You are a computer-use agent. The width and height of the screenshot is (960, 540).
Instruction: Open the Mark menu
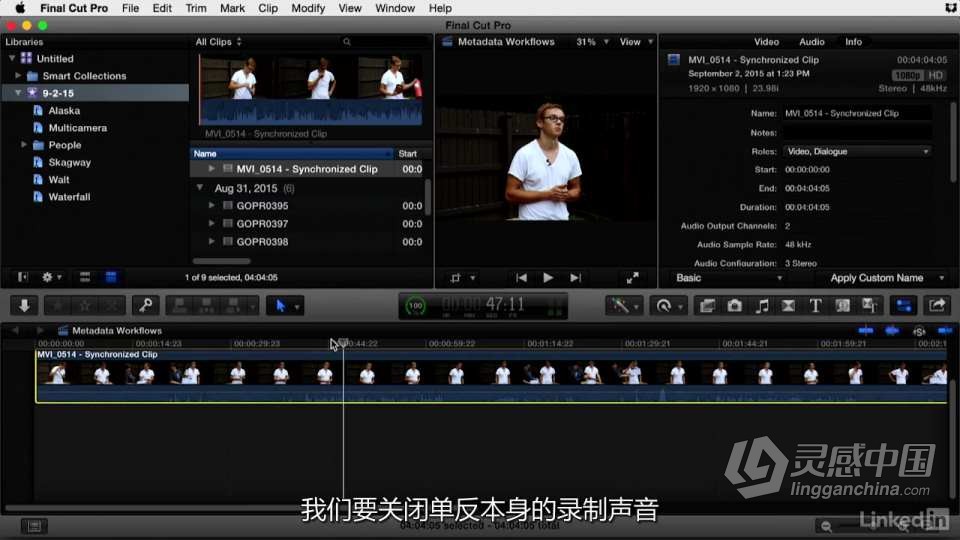point(232,8)
